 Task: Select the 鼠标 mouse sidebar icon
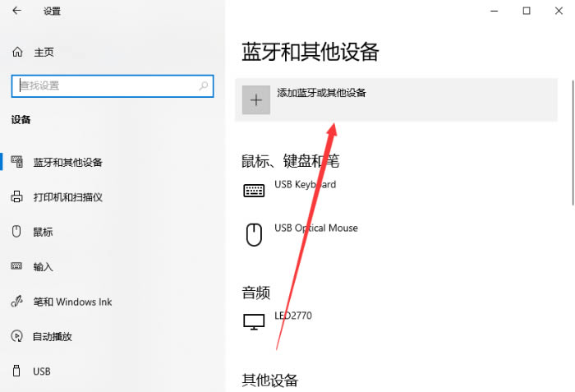click(16, 231)
